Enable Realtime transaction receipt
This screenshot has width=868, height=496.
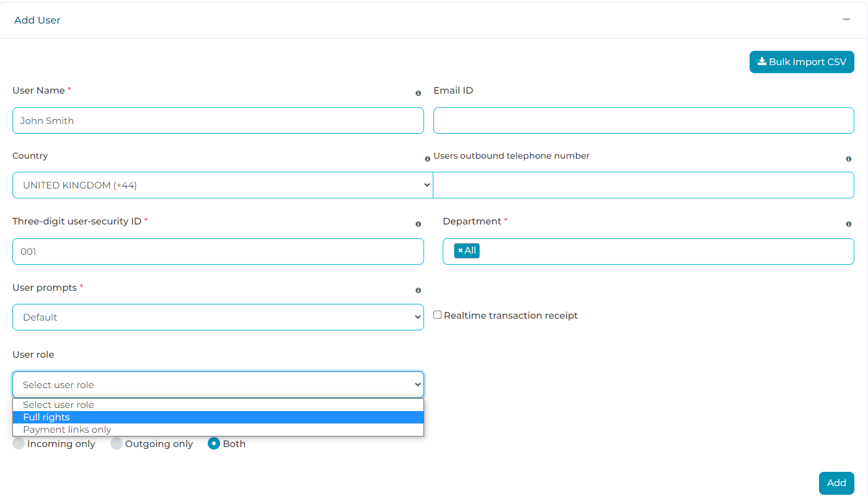pyautogui.click(x=437, y=315)
